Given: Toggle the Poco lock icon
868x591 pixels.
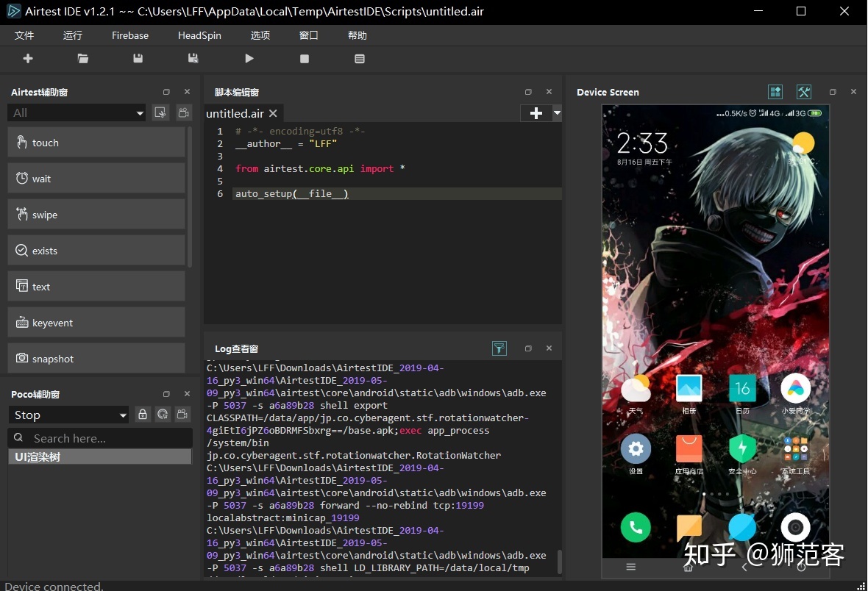Looking at the screenshot, I should [x=143, y=415].
